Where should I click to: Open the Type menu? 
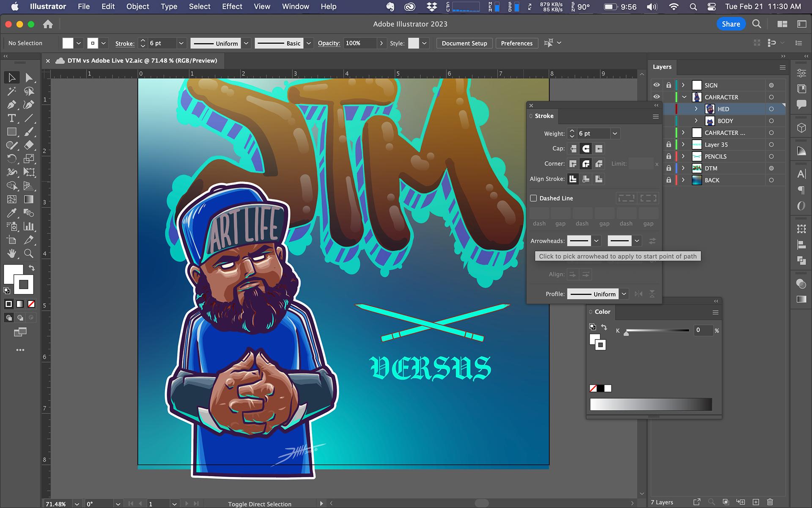tap(169, 6)
